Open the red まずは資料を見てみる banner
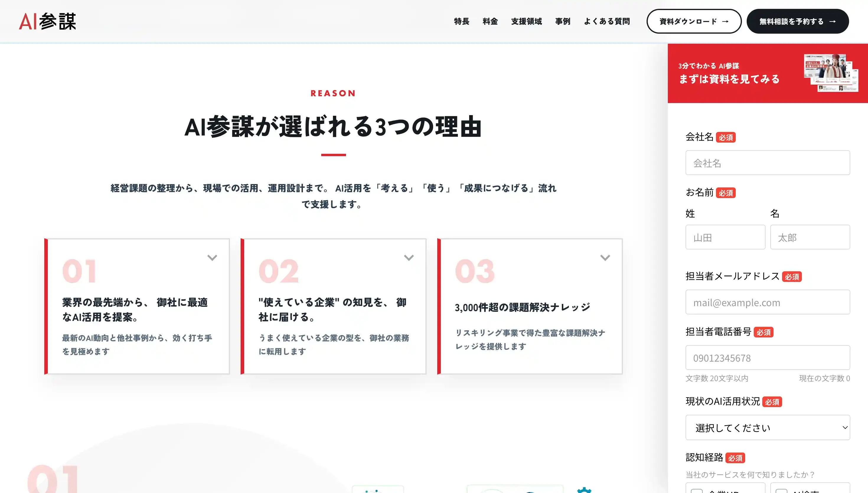Screen dimensions: 868x493 click(767, 73)
